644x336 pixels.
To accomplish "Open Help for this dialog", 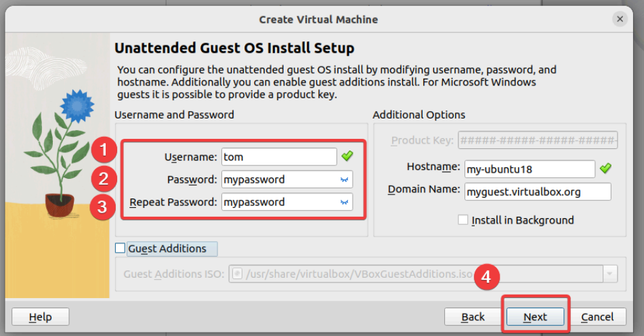I will click(x=40, y=317).
